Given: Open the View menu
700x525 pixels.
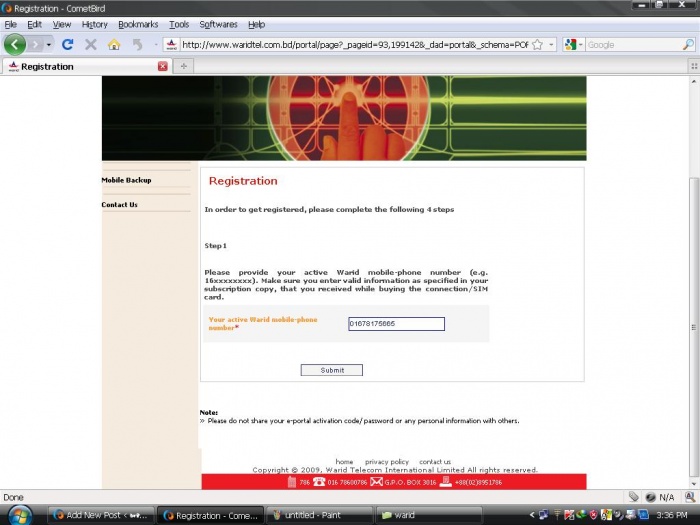Looking at the screenshot, I should 62,25.
